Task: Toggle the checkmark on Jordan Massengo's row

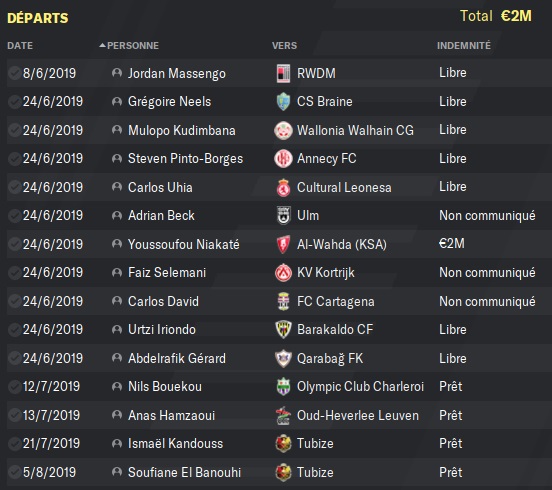Action: (x=14, y=73)
